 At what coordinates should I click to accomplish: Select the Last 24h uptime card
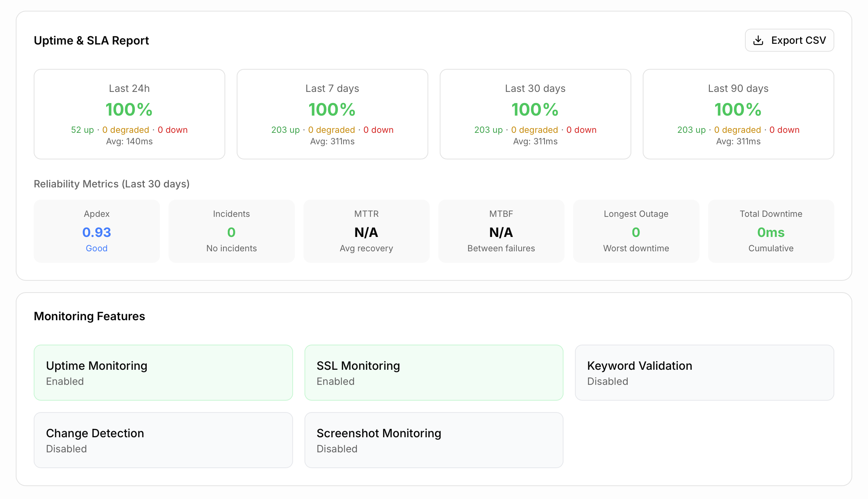[129, 114]
